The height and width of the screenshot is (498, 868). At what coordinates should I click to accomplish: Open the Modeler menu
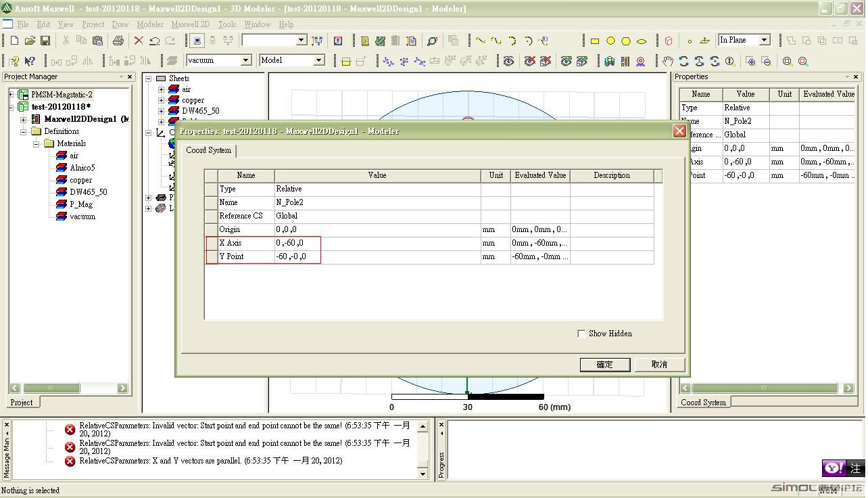tap(150, 24)
